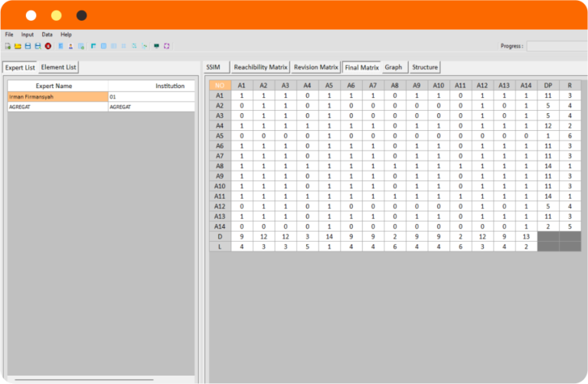Click the teal graph arrows toolbar icon
This screenshot has height=384, width=588.
(x=134, y=46)
